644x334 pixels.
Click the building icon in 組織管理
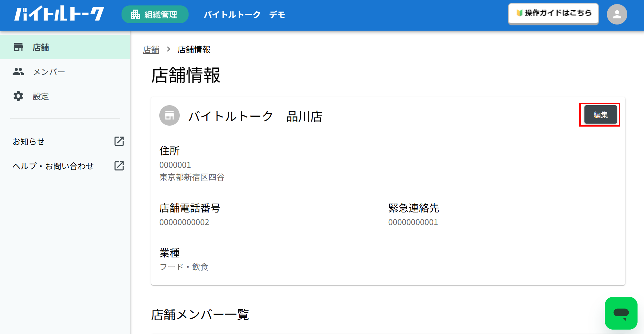135,15
